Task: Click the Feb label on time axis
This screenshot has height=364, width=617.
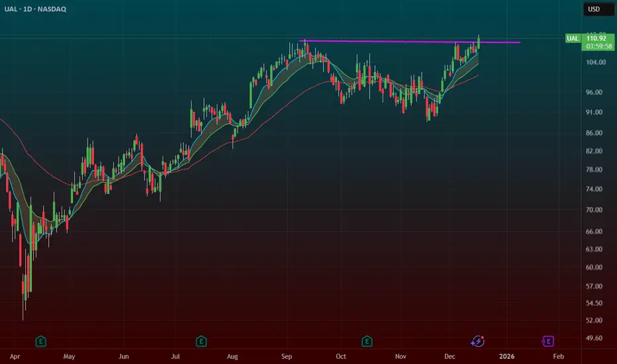Action: [x=558, y=357]
